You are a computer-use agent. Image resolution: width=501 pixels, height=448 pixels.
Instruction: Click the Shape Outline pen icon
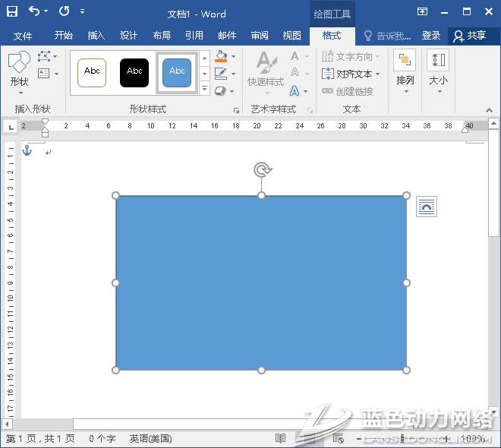[x=221, y=74]
